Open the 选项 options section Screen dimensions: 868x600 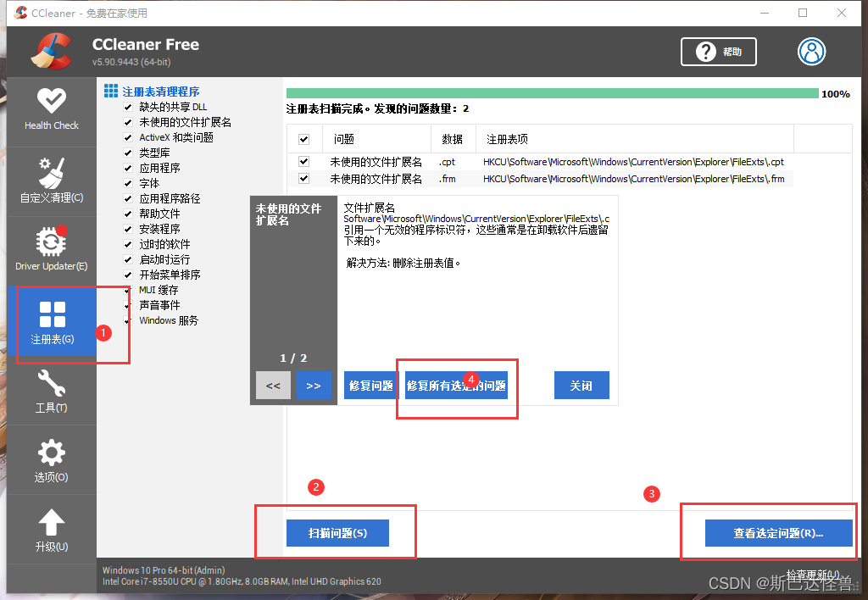coord(52,460)
